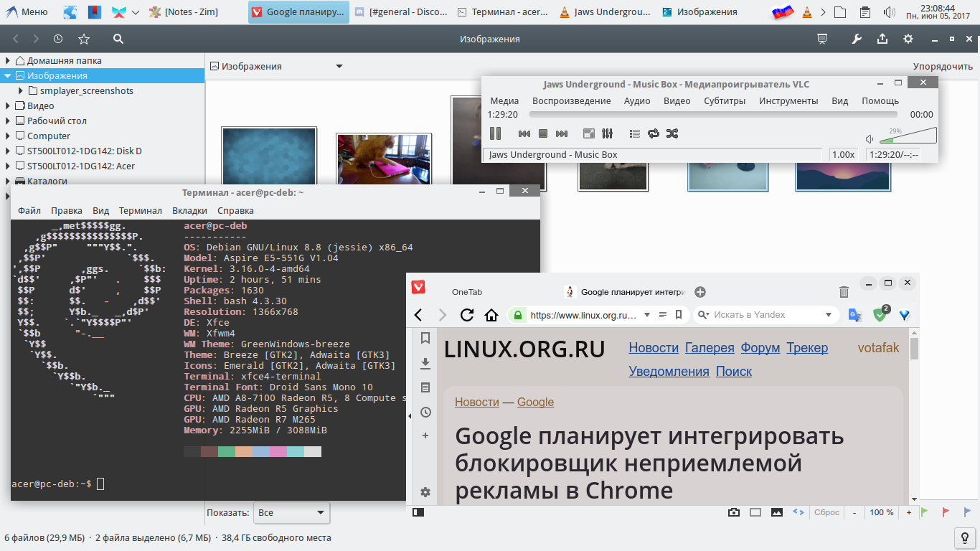
Task: Open Vivaldi address history dropdown
Action: tap(647, 315)
